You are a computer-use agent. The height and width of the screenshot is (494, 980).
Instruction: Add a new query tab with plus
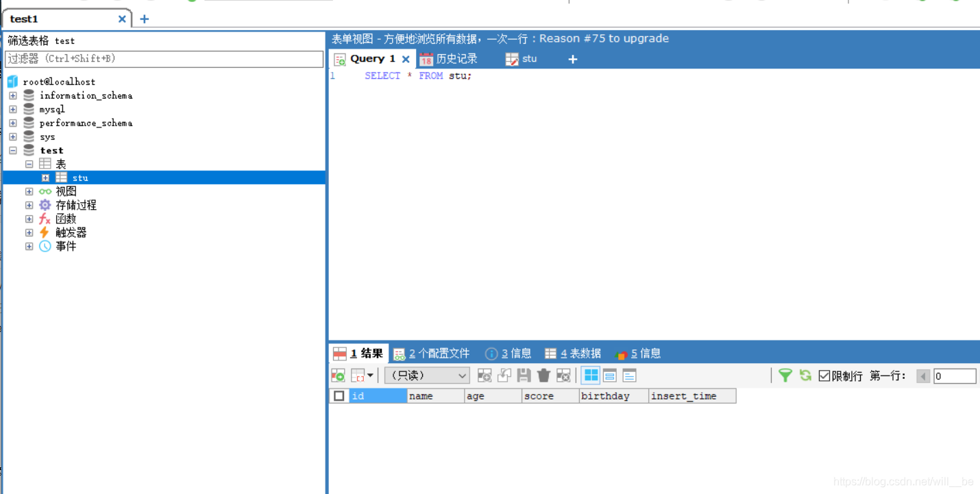pos(573,60)
